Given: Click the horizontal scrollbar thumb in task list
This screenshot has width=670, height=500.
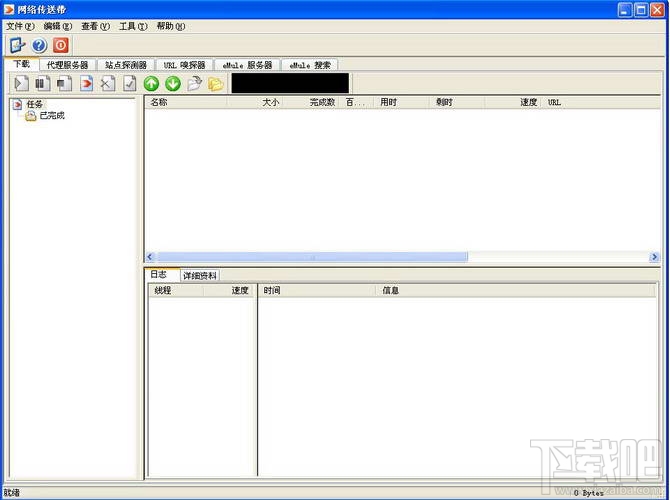Looking at the screenshot, I should click(312, 257).
